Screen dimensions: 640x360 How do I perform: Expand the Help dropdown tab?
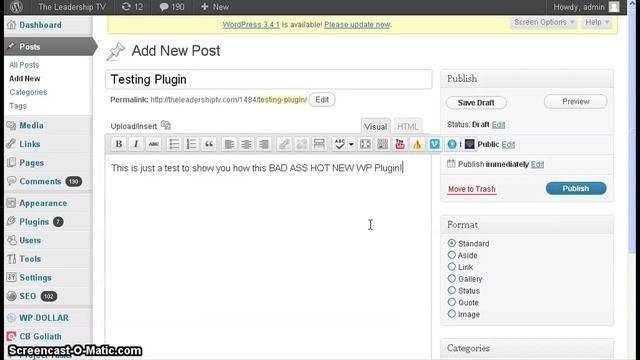[x=597, y=22]
